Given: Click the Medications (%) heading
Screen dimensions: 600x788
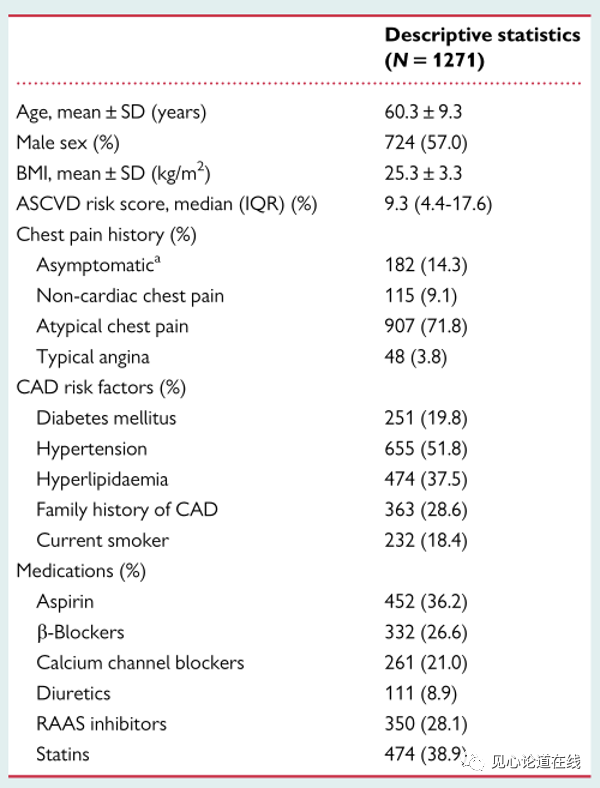Looking at the screenshot, I should [x=81, y=571].
